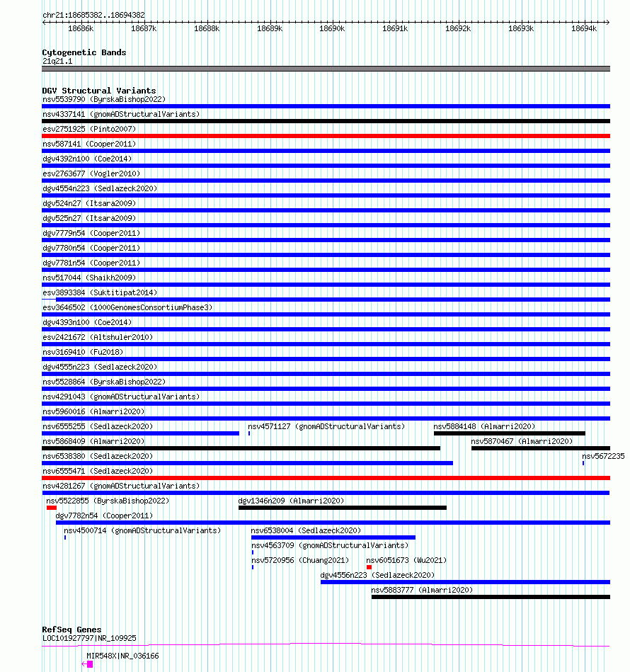Screen dimensions: 630x672
Task: Click nsv6555471 (Sedlazeck2020) label
Action: pos(98,471)
